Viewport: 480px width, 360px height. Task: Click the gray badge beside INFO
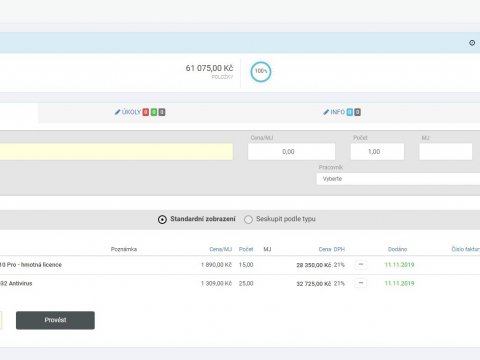pos(357,112)
